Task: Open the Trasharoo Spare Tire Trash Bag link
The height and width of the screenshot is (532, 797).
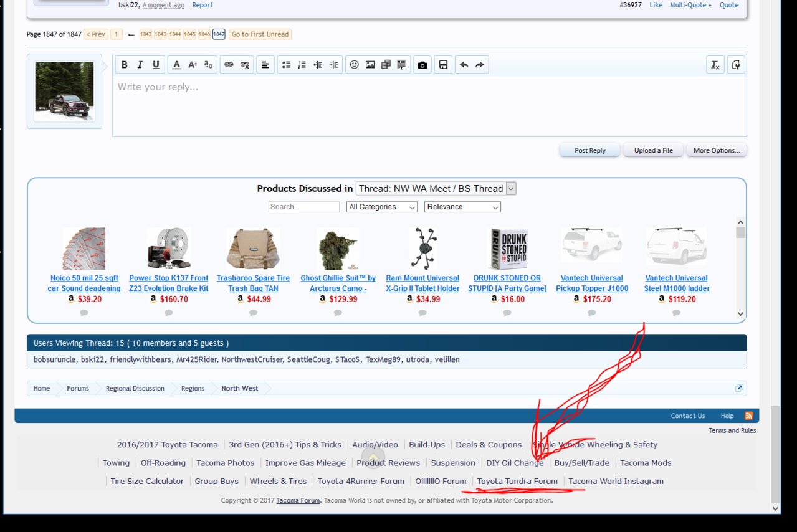Action: click(x=253, y=283)
